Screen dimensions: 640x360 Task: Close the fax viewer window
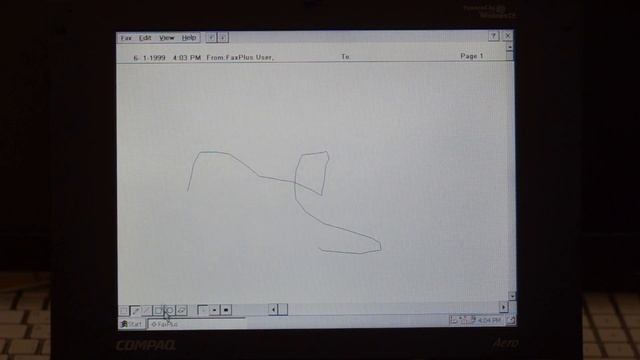tap(507, 36)
